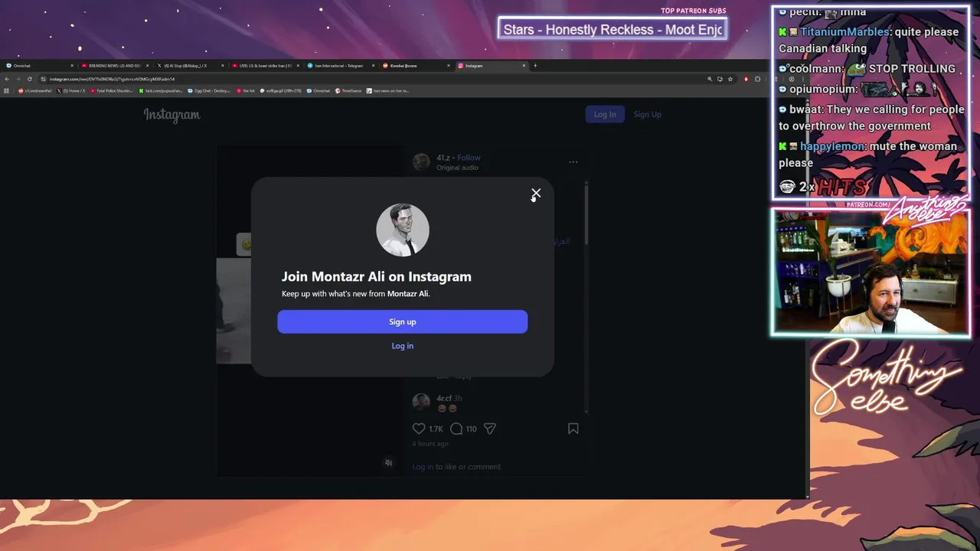The height and width of the screenshot is (551, 980).
Task: Close the Instagram browser tab
Action: coord(524,66)
